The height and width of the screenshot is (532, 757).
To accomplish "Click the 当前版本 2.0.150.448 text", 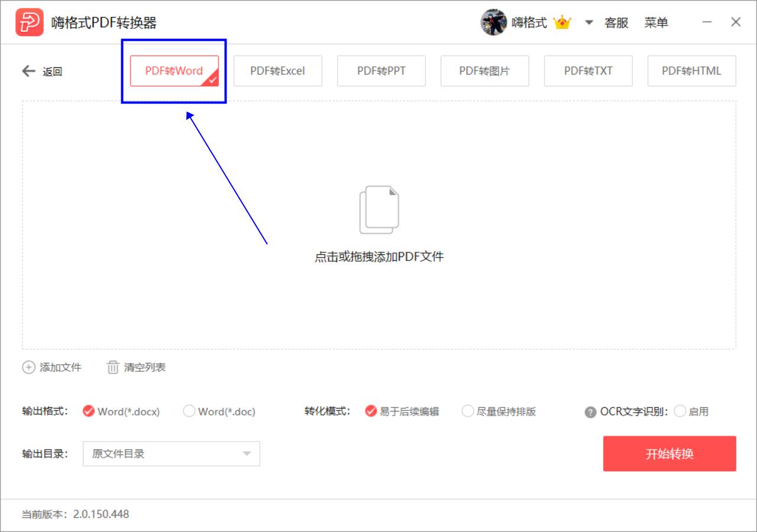I will [x=75, y=514].
